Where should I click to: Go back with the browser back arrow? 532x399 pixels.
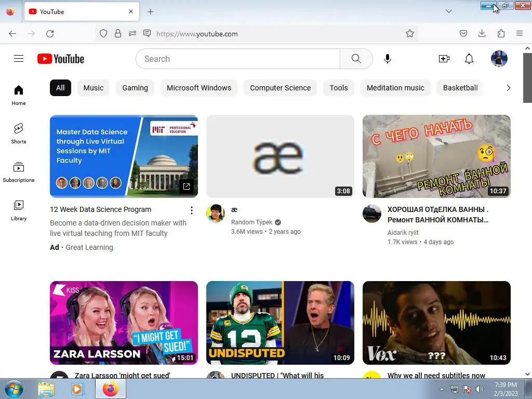[12, 34]
